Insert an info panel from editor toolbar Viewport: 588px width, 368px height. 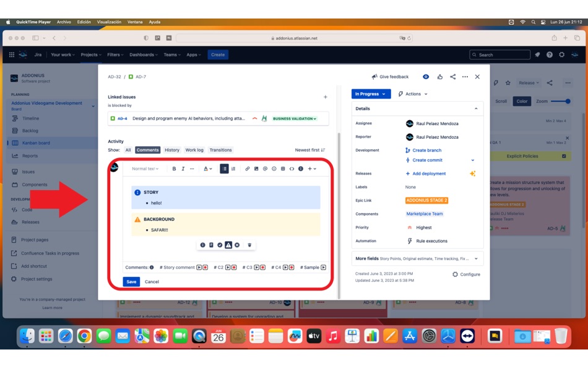(x=301, y=169)
